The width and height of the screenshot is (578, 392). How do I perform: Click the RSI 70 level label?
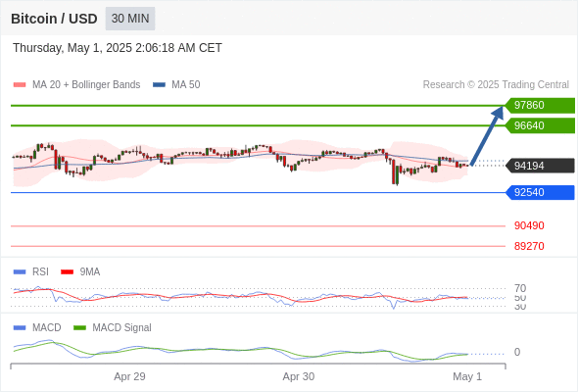click(x=520, y=288)
